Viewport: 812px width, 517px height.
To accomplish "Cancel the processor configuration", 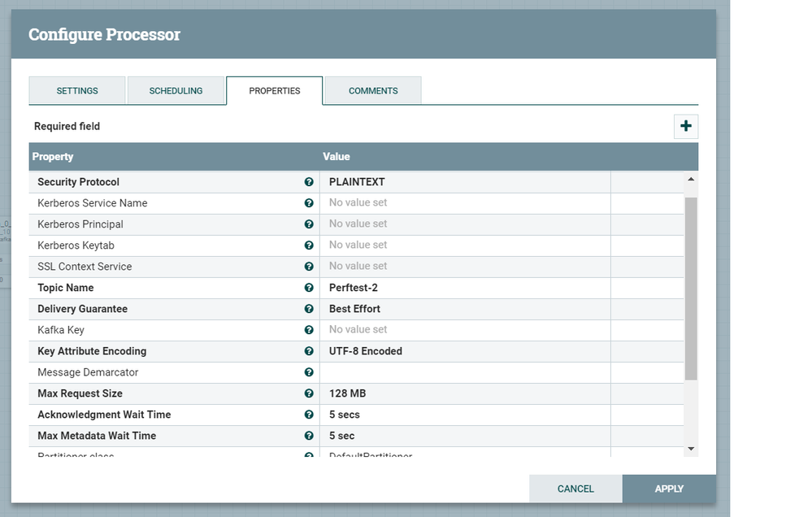I will [x=575, y=489].
